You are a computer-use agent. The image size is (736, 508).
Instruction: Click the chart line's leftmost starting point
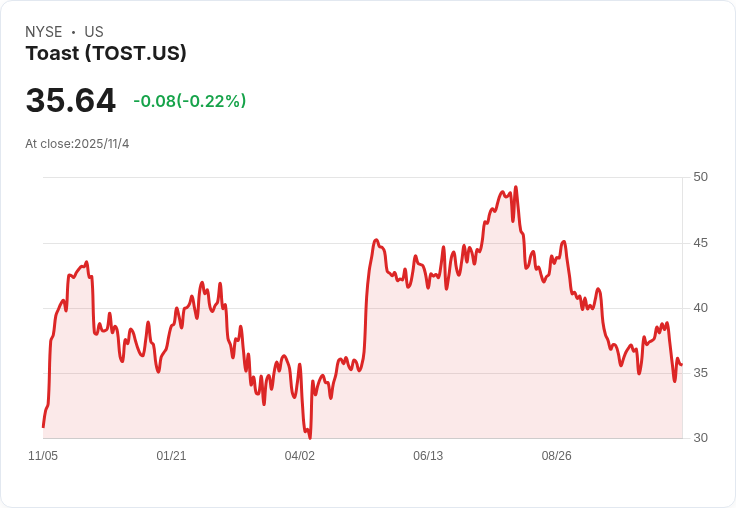[x=43, y=427]
